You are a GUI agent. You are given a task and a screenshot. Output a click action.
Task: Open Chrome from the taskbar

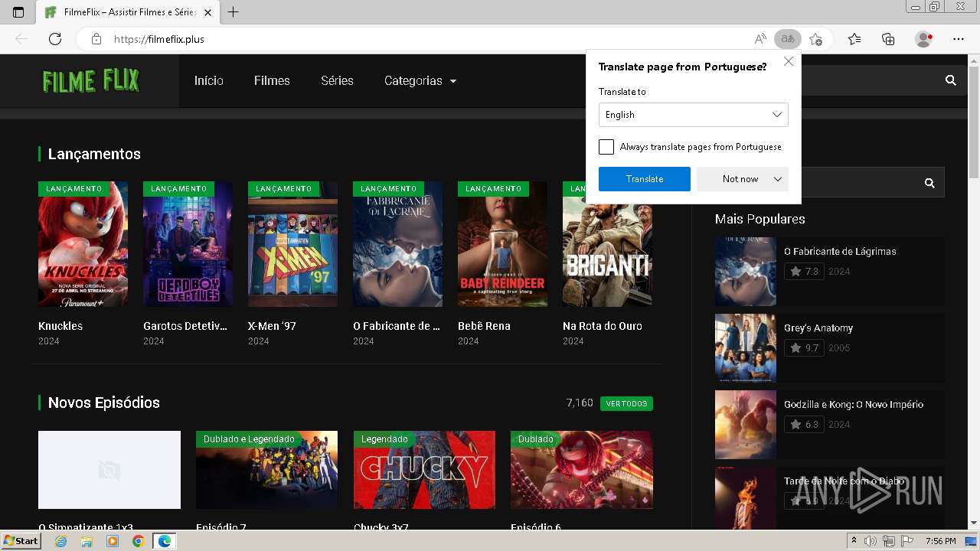(x=138, y=541)
